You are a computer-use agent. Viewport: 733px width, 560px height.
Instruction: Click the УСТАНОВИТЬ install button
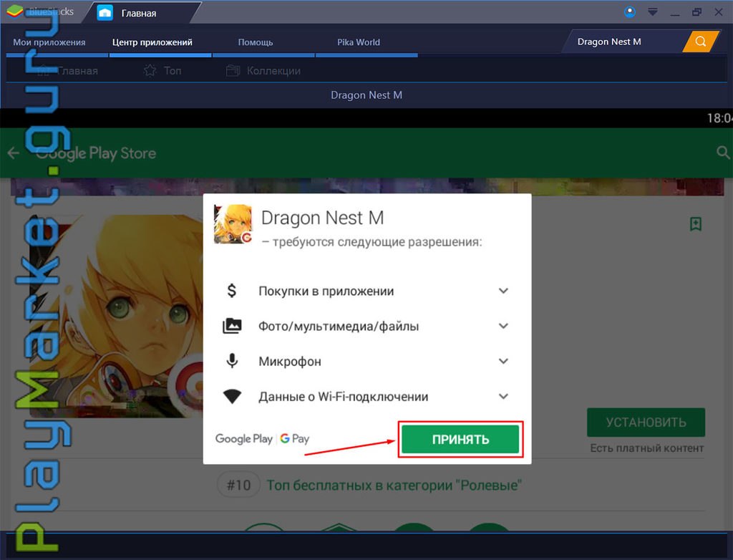(646, 423)
